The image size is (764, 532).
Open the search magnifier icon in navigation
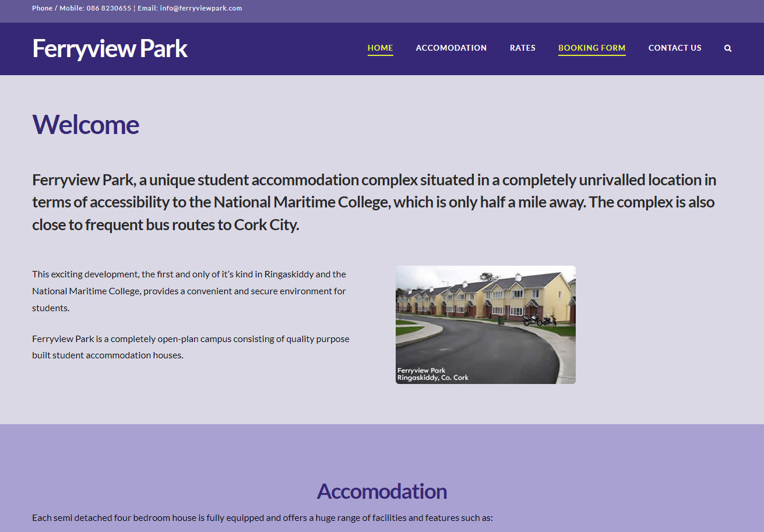click(x=728, y=48)
